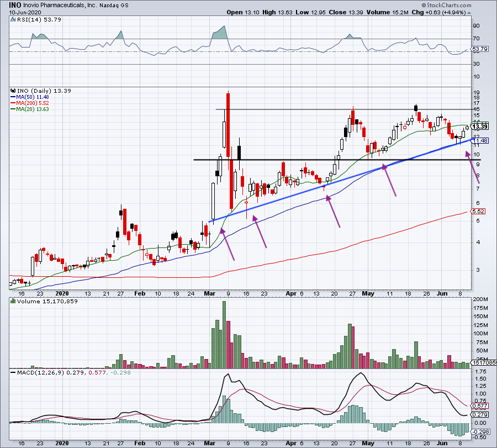This screenshot has width=497, height=448.
Task: Click the MACD histogram tag -0.298
Action: click(481, 432)
